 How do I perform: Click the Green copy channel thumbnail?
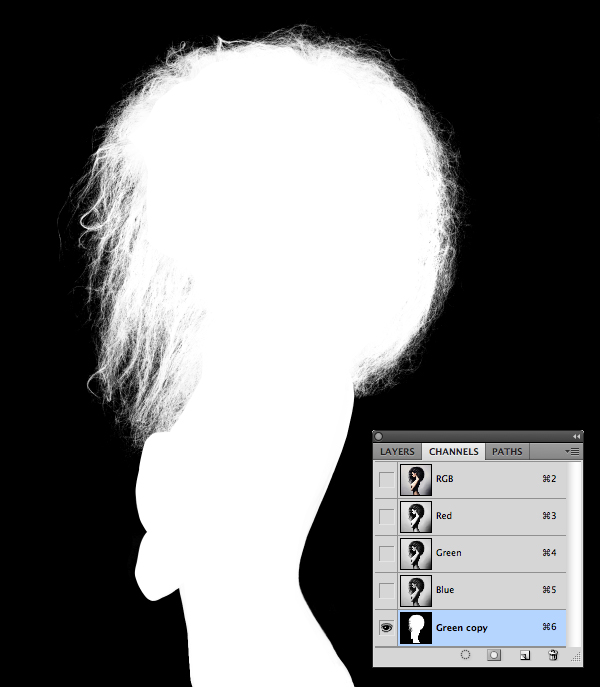coord(416,628)
